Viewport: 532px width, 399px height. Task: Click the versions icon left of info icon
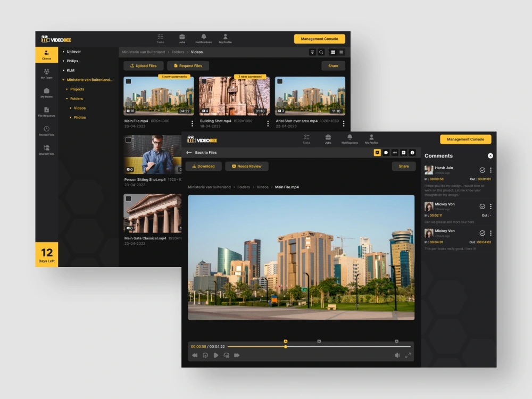404,153
